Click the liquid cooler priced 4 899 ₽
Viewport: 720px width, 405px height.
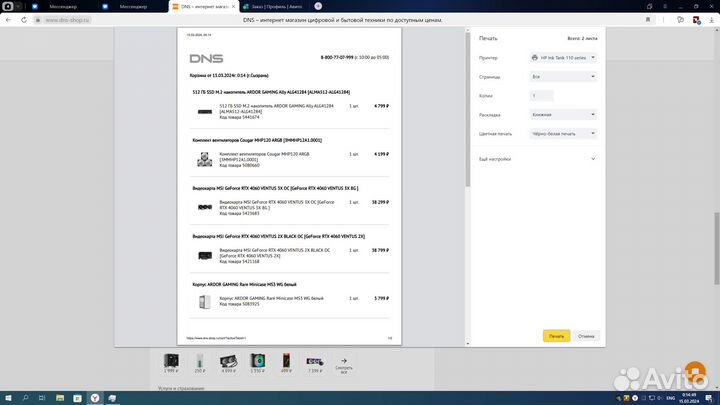[x=228, y=361]
